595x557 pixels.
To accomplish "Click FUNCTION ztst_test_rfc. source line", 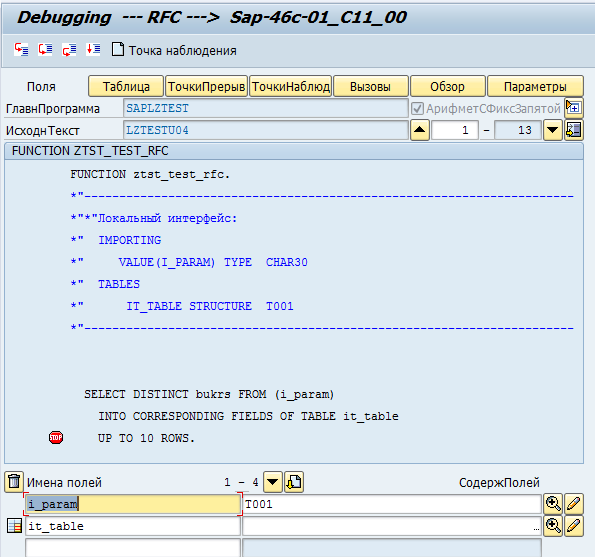I will click(150, 175).
